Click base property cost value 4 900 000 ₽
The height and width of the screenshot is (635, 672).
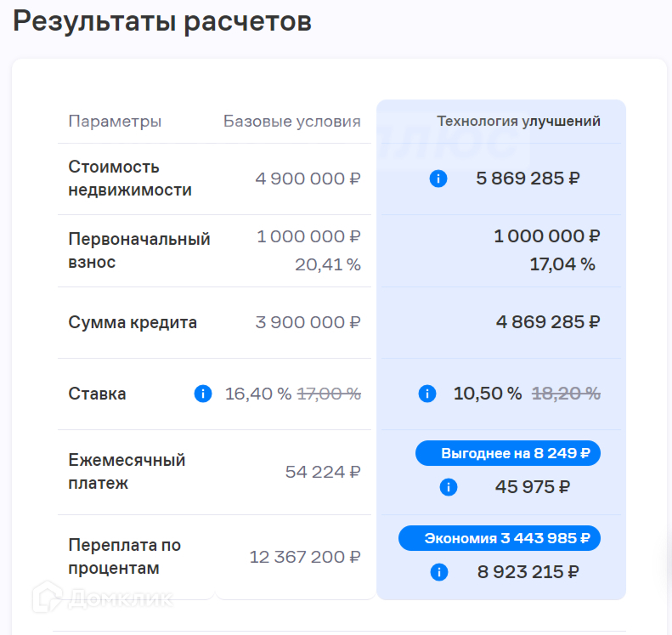point(308,179)
